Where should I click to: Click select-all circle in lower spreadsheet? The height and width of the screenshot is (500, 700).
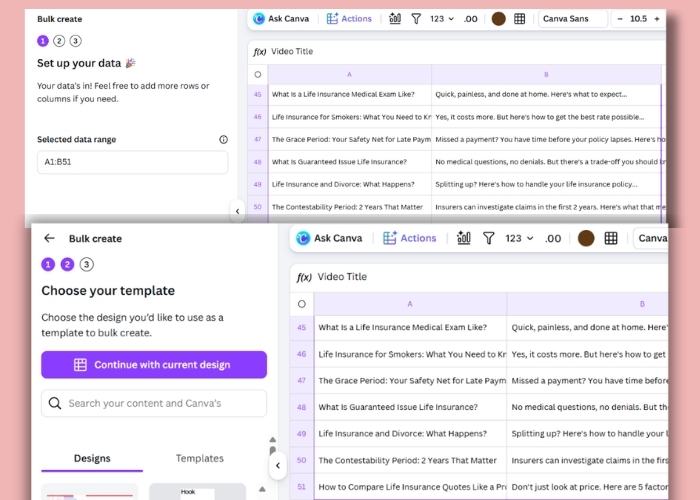tap(302, 304)
